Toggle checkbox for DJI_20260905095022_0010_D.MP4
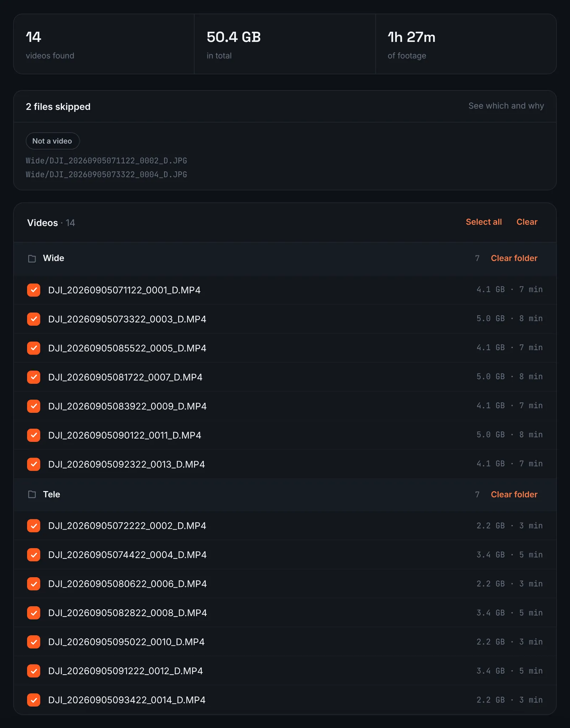Image resolution: width=570 pixels, height=728 pixels. coord(33,642)
